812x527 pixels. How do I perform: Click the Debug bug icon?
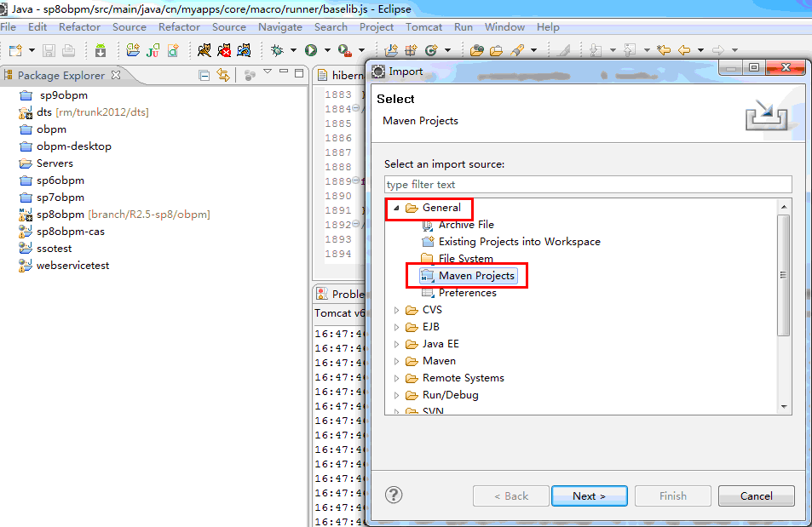[278, 50]
